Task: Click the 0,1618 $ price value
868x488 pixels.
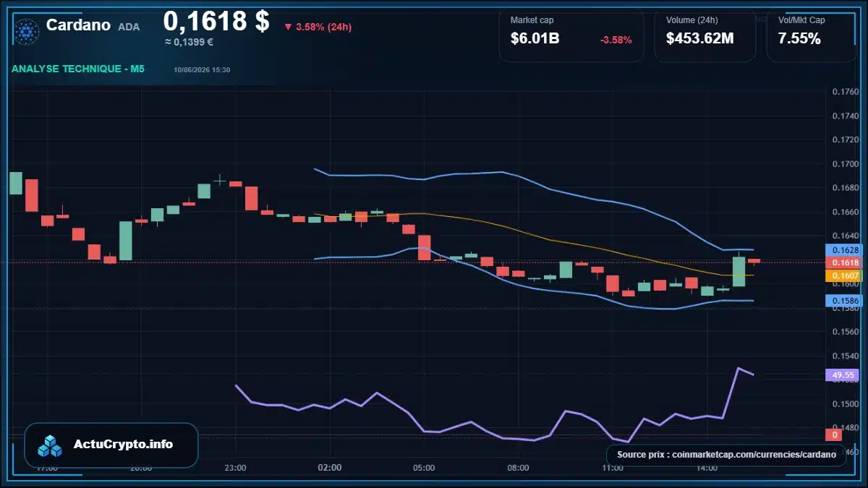Action: [x=216, y=21]
